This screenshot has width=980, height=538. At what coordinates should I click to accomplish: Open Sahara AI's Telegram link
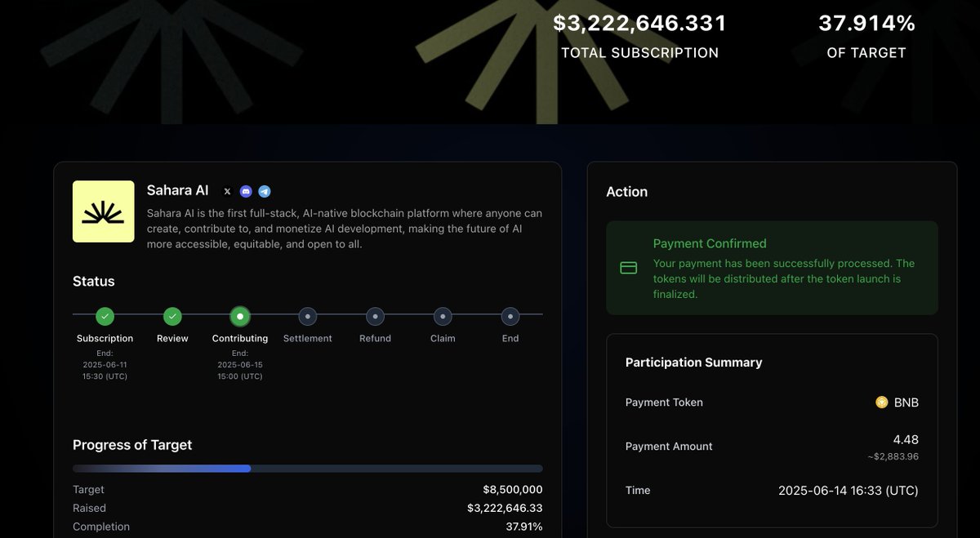coord(265,192)
